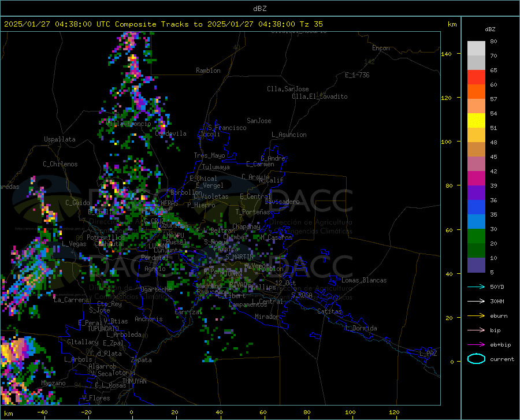Click the dBZ title at top
This screenshot has height=420, width=520.
point(259,9)
